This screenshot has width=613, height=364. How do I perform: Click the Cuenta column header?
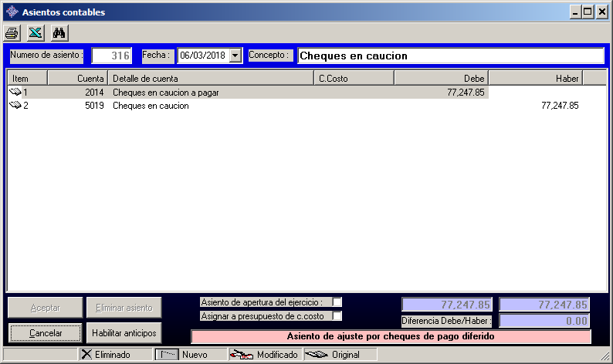click(x=77, y=78)
